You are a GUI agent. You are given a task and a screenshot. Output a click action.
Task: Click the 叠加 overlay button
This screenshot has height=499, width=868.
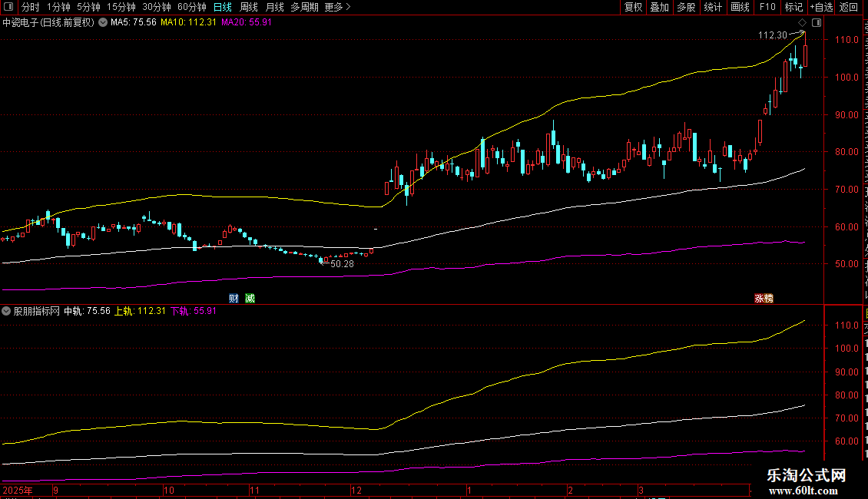[x=659, y=7]
